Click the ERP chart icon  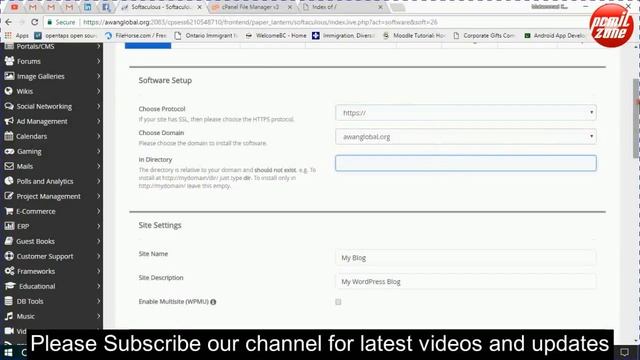point(9,226)
